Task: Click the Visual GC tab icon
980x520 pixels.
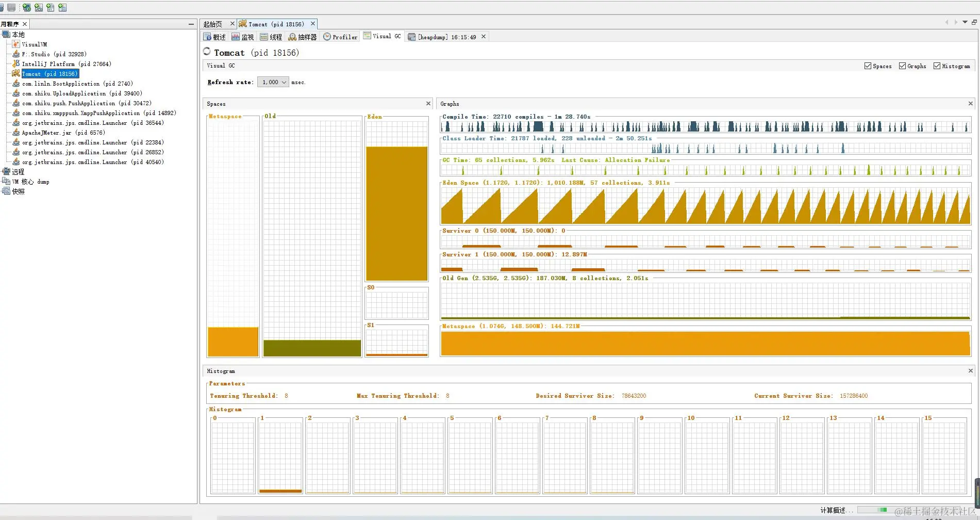Action: pyautogui.click(x=367, y=36)
